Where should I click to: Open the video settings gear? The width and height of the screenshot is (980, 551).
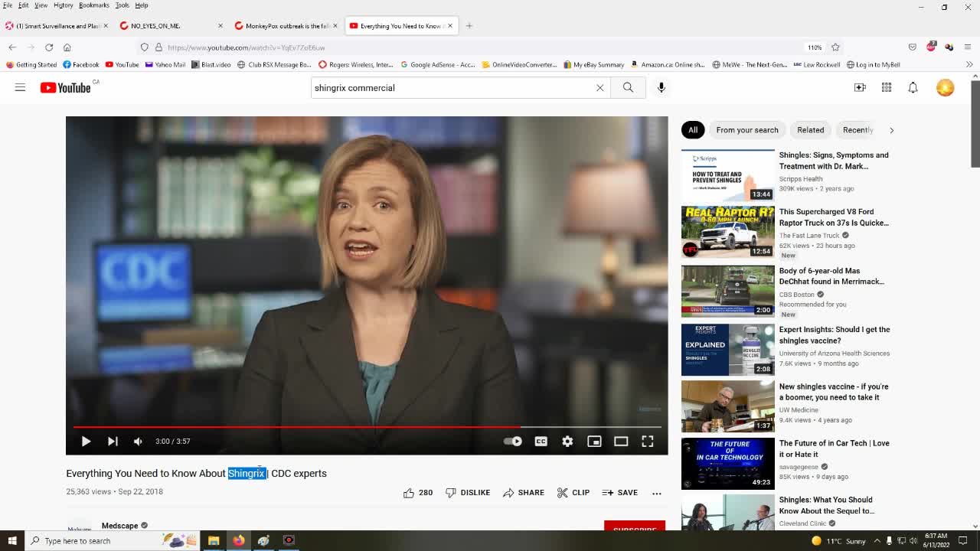pyautogui.click(x=567, y=441)
